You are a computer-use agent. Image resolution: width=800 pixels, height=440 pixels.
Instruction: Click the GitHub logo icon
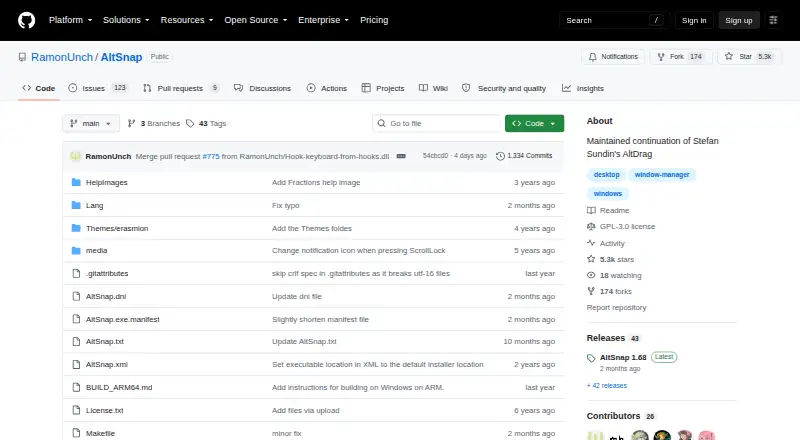point(27,20)
